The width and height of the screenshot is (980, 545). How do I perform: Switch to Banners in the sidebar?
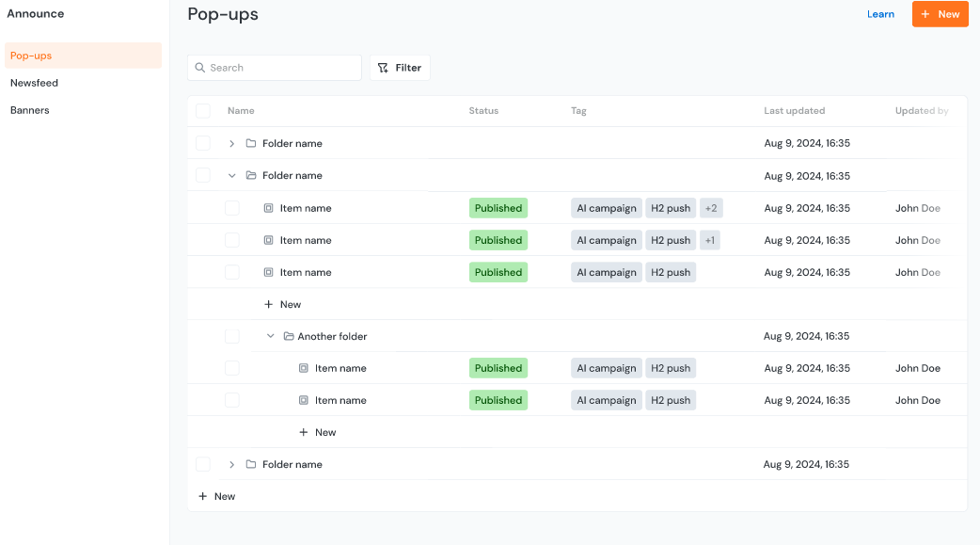(x=30, y=110)
